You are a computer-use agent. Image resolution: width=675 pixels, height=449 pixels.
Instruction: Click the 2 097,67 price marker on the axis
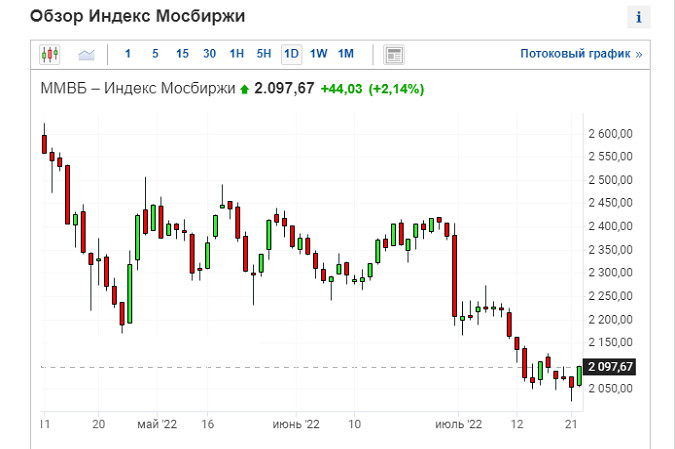(610, 367)
